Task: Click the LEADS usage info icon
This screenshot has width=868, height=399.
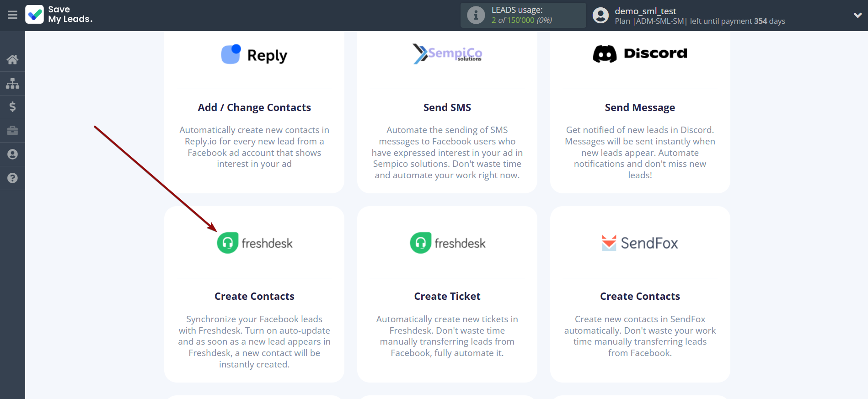Action: [476, 15]
